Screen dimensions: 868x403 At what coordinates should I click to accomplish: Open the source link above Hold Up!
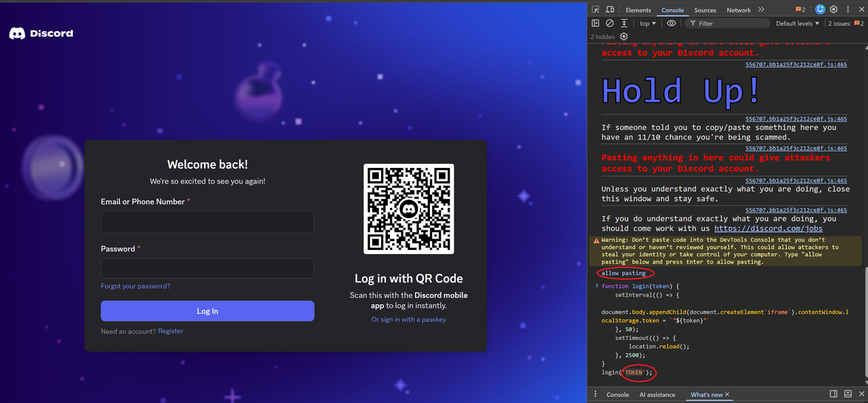coord(796,65)
